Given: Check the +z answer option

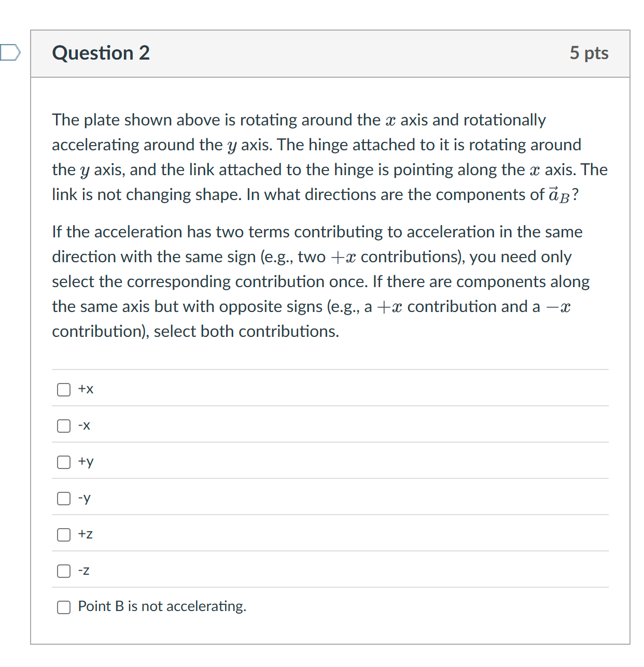Looking at the screenshot, I should click(63, 534).
